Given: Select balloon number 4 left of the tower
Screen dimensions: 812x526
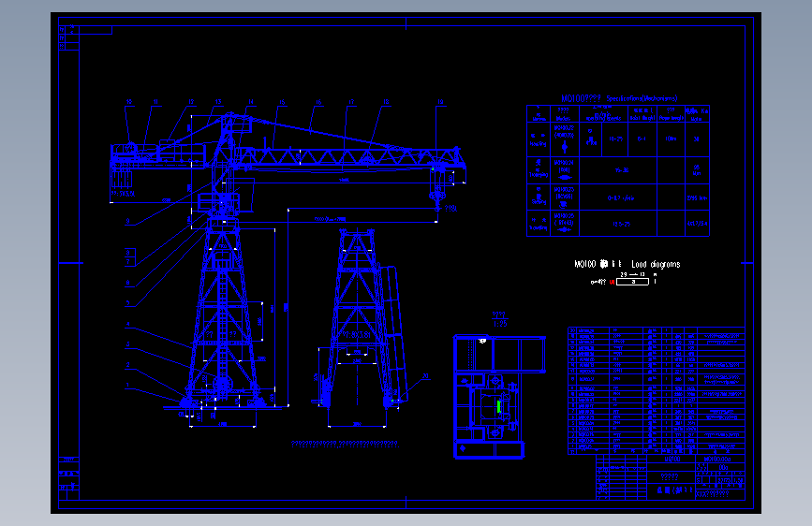Looking at the screenshot, I should point(128,324).
